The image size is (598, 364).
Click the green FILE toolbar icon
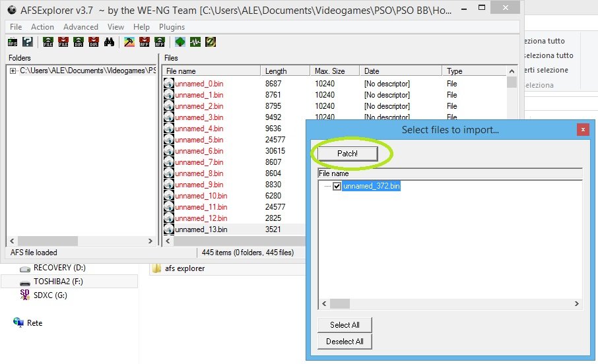click(48, 42)
